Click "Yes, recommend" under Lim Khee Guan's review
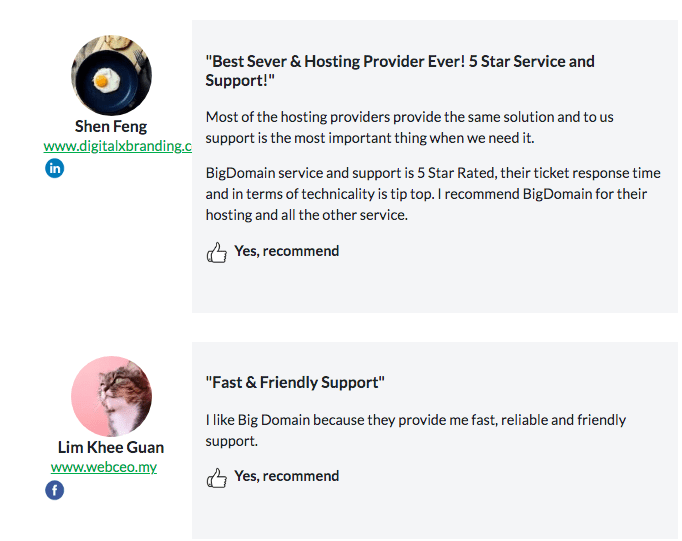 point(287,476)
